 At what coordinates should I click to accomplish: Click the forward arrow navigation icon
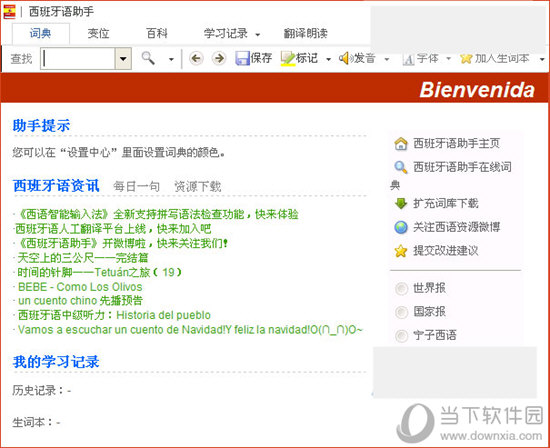(219, 58)
